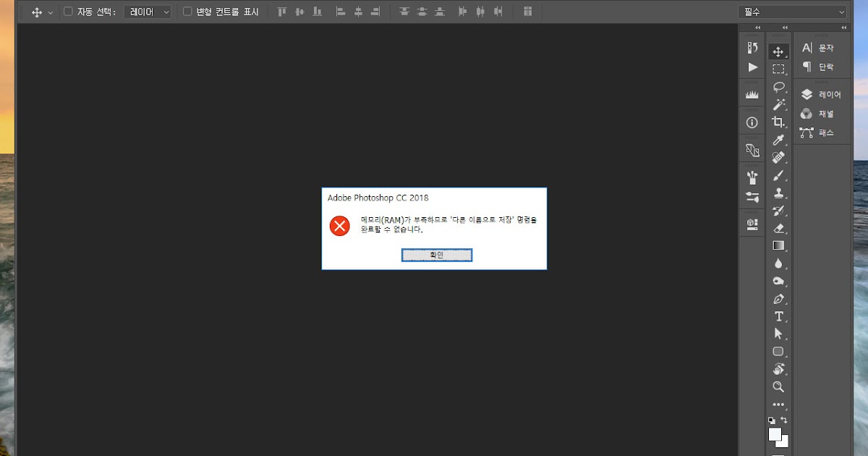The image size is (868, 456).
Task: Click the Move tool icon in options bar
Action: (x=37, y=12)
